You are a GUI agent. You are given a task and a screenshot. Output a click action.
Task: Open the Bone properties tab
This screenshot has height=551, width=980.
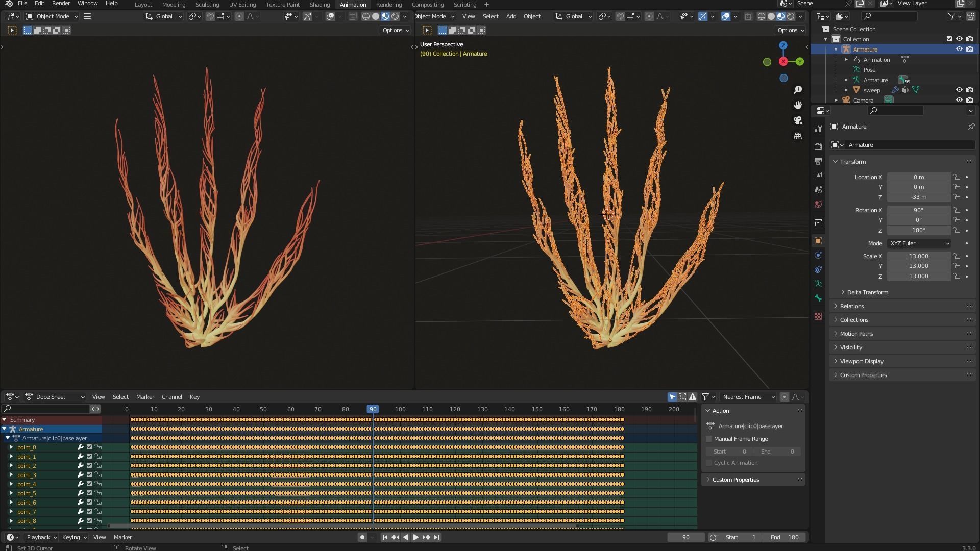[818, 298]
